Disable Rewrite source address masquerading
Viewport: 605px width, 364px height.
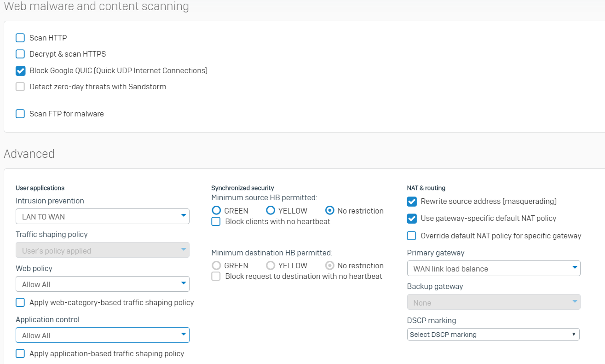point(412,202)
